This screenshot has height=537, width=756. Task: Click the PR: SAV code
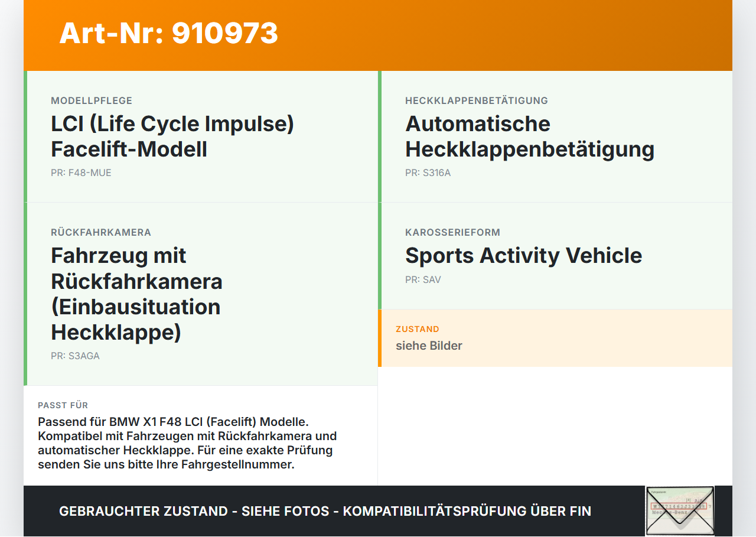423,280
